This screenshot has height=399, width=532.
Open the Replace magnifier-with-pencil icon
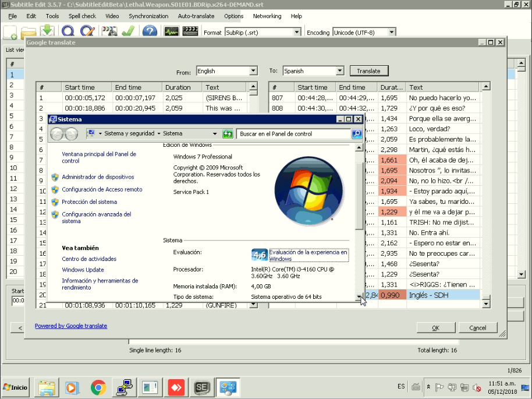pos(87,31)
